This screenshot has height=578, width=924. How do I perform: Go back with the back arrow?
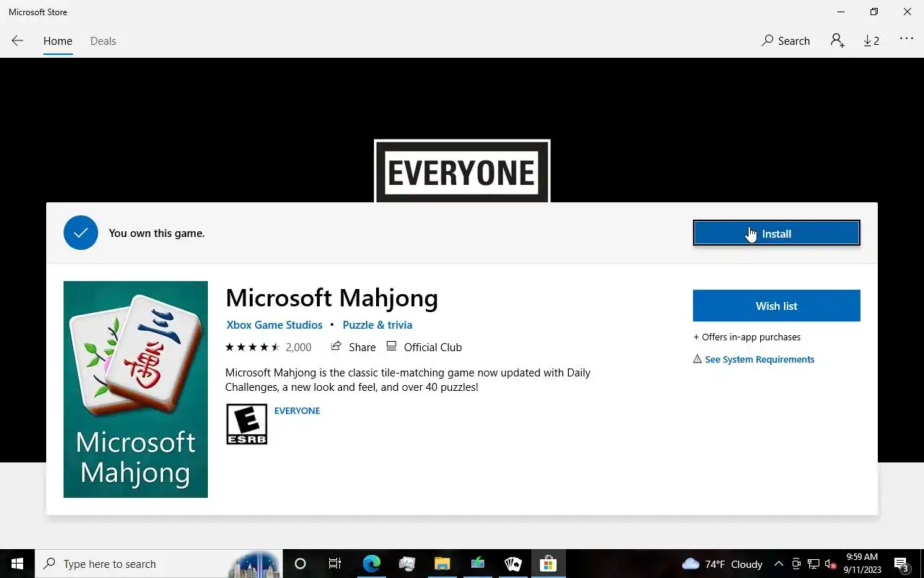[17, 41]
